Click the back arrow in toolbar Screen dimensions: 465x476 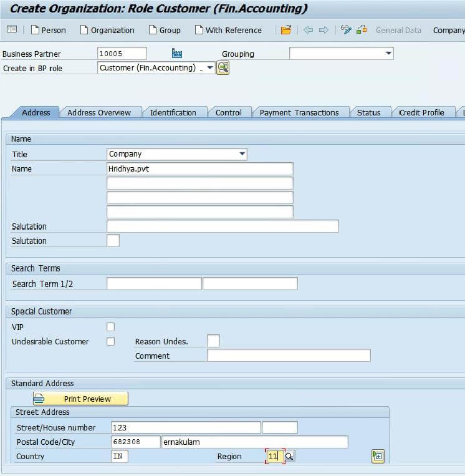pos(308,30)
